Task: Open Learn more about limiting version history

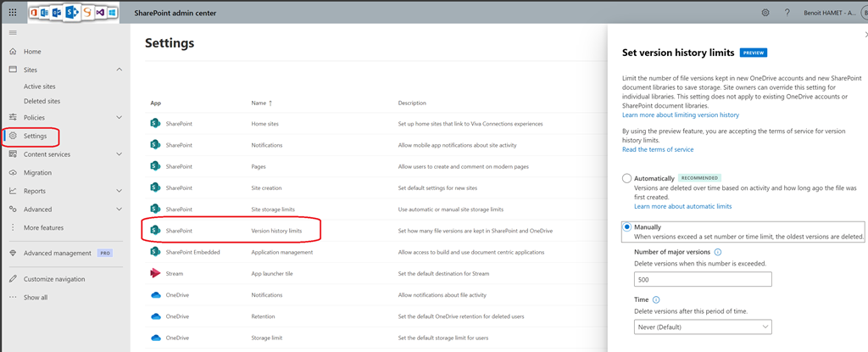Action: pos(681,115)
